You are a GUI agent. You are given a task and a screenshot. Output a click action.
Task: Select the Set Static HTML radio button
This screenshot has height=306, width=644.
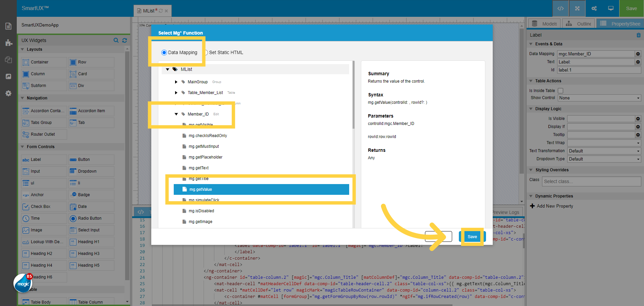(x=206, y=52)
